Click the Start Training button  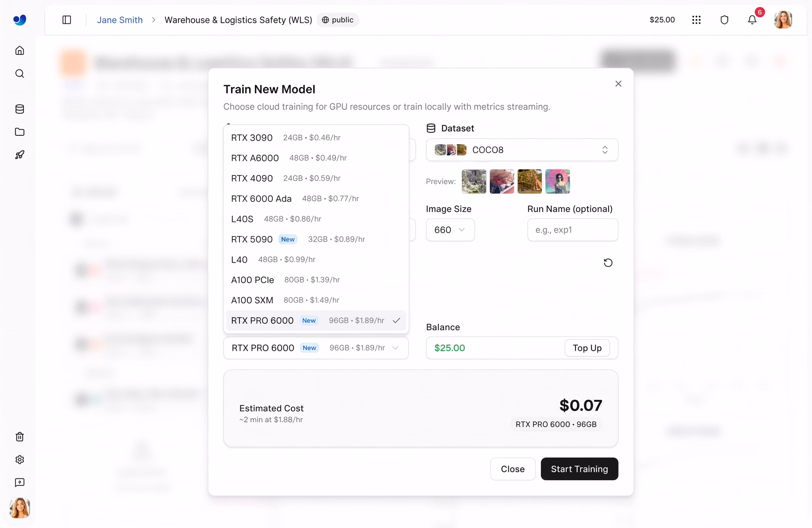(579, 469)
